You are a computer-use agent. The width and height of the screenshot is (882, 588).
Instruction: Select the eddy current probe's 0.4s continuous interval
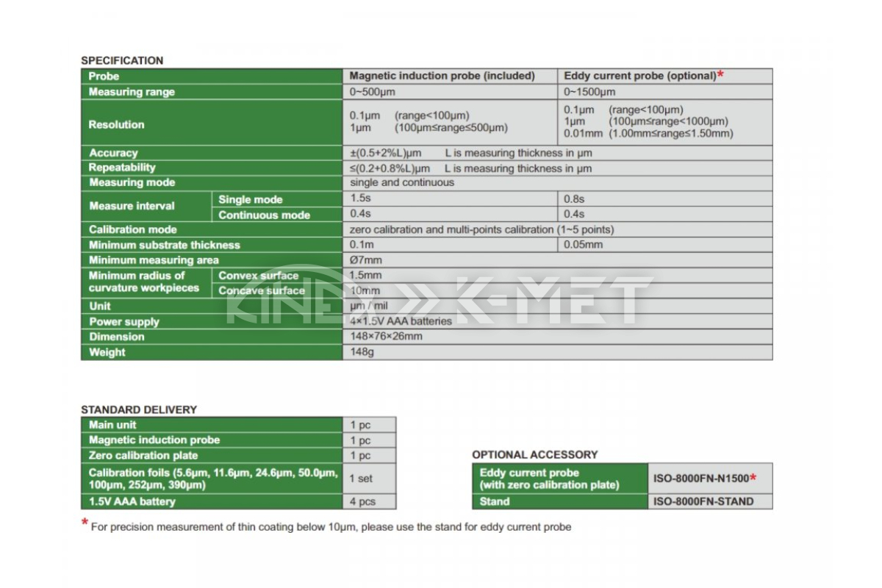pos(574,215)
